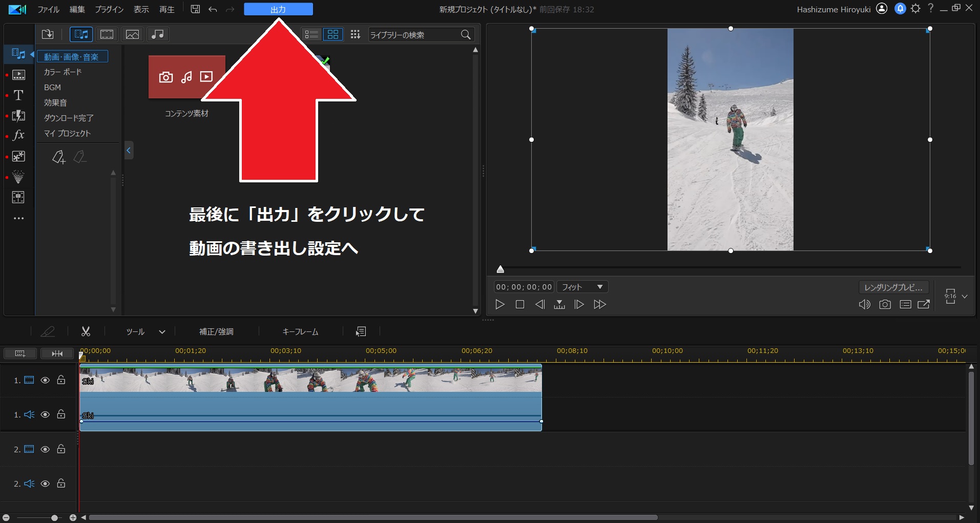Open the user account icon
This screenshot has height=523, width=980.
882,9
